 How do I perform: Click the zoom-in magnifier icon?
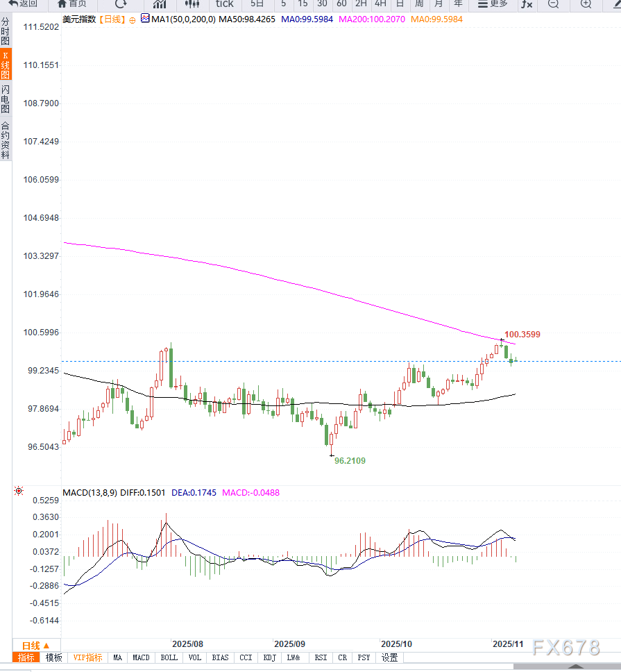point(587,5)
